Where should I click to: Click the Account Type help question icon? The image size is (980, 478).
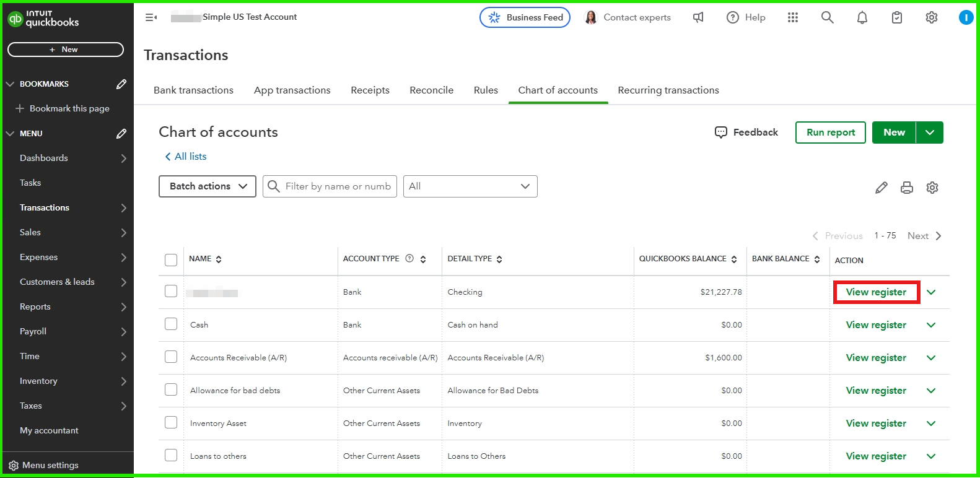(409, 259)
